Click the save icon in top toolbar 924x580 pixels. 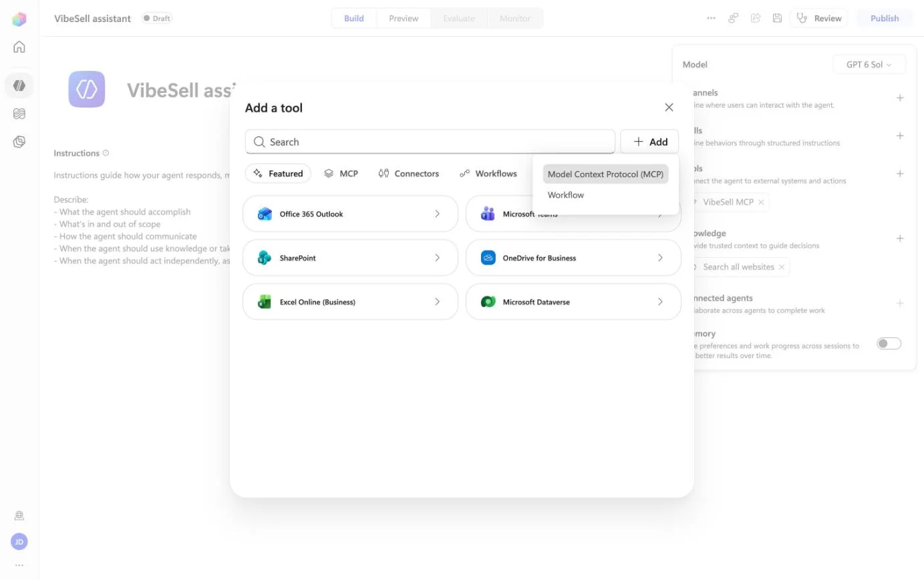pos(777,18)
